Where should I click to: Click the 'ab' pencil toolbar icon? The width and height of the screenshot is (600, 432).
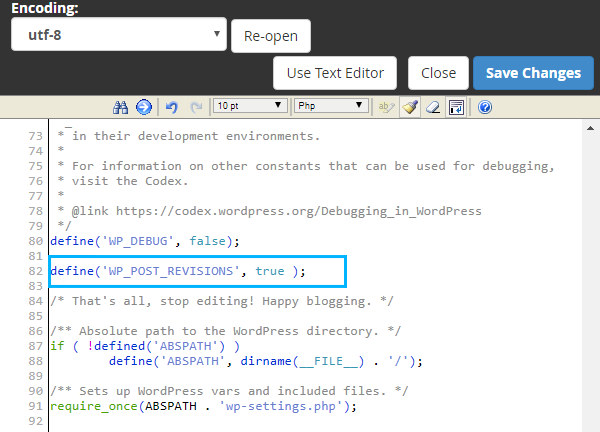pyautogui.click(x=386, y=107)
